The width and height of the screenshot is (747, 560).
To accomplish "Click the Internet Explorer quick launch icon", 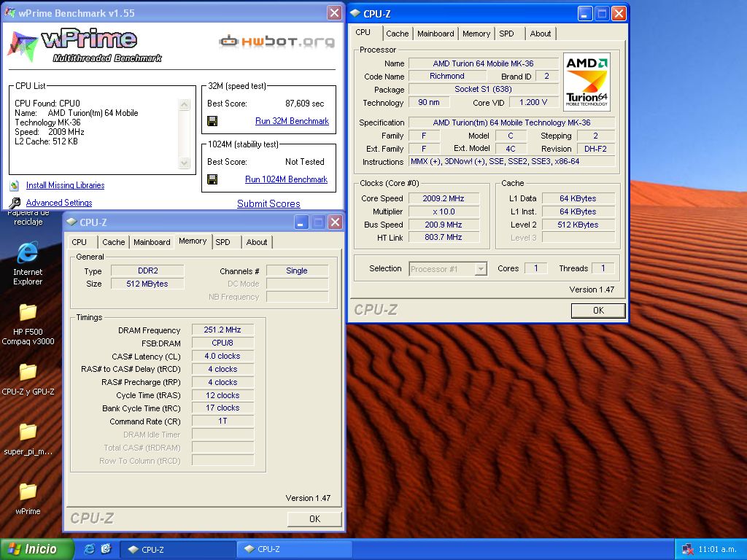I will pos(89,549).
